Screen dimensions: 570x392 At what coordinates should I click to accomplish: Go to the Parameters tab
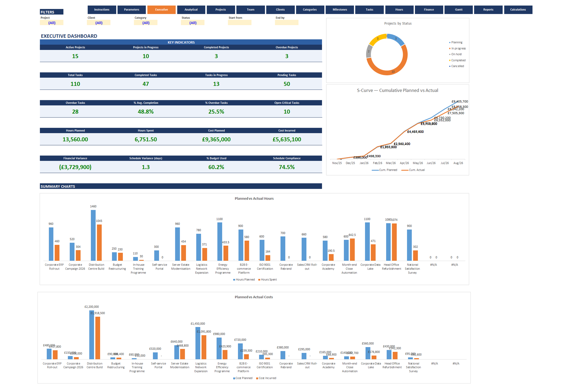click(132, 10)
